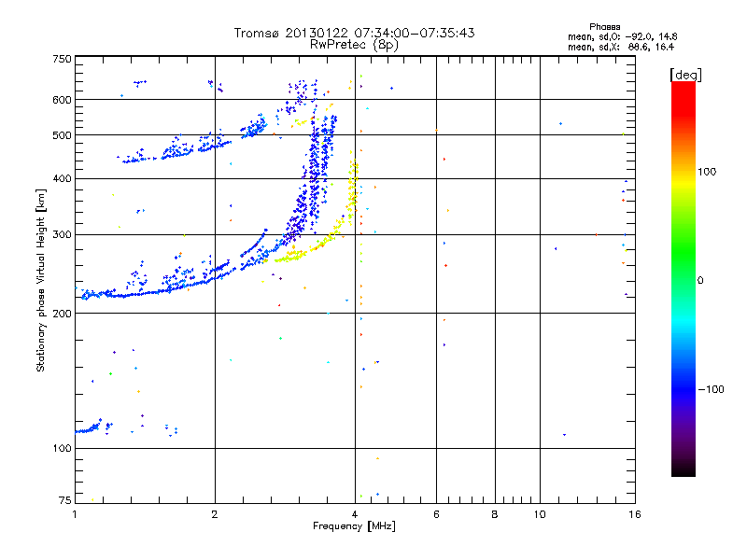Viewport: 747px width, 560px height.
Task: Click the x-axis tick label '8'
Action: (x=495, y=514)
